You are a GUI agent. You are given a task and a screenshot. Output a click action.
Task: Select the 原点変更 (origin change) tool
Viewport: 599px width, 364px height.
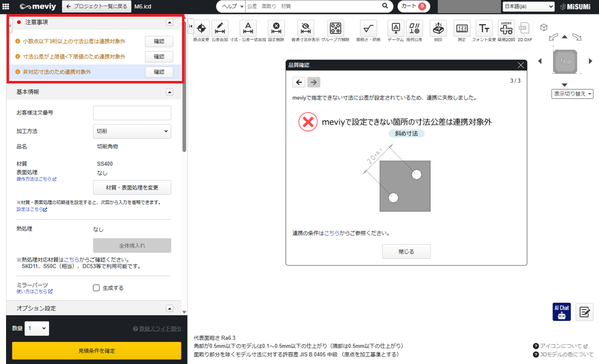(202, 29)
